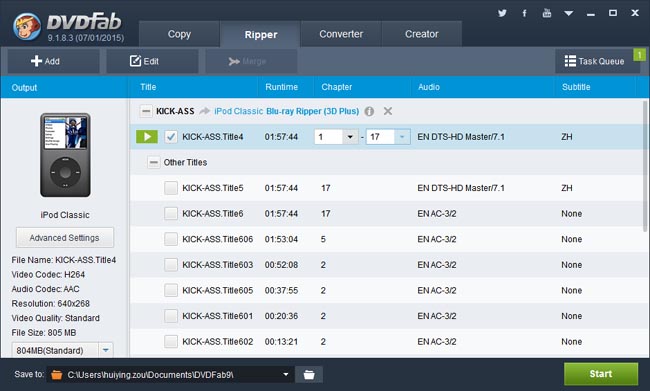Click the File Name: KICK-ASS.Title4 text
This screenshot has height=391, width=650.
63,260
